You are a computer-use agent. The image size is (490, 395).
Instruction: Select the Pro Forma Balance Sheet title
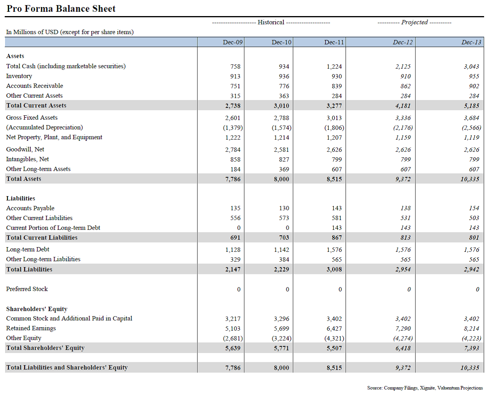(x=61, y=9)
